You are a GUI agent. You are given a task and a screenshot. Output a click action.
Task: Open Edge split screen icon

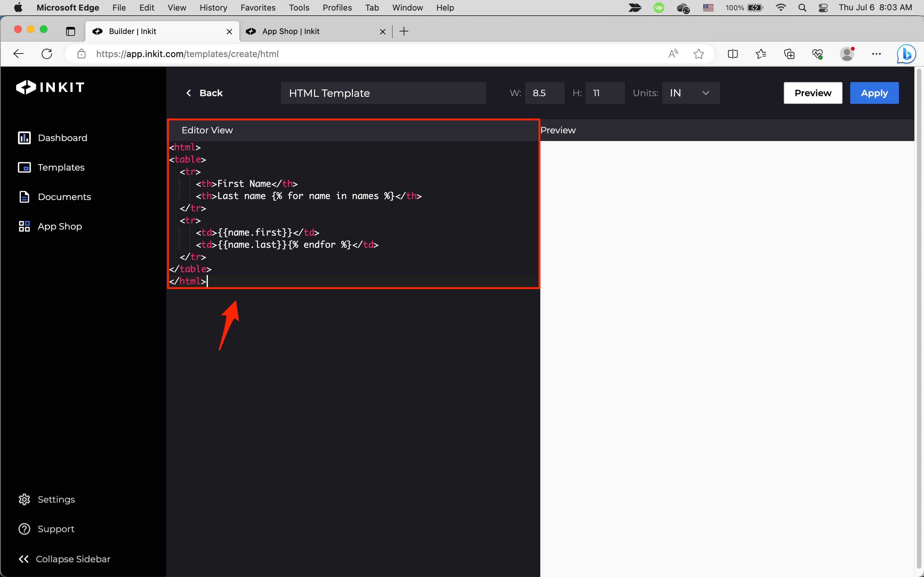[x=733, y=54]
